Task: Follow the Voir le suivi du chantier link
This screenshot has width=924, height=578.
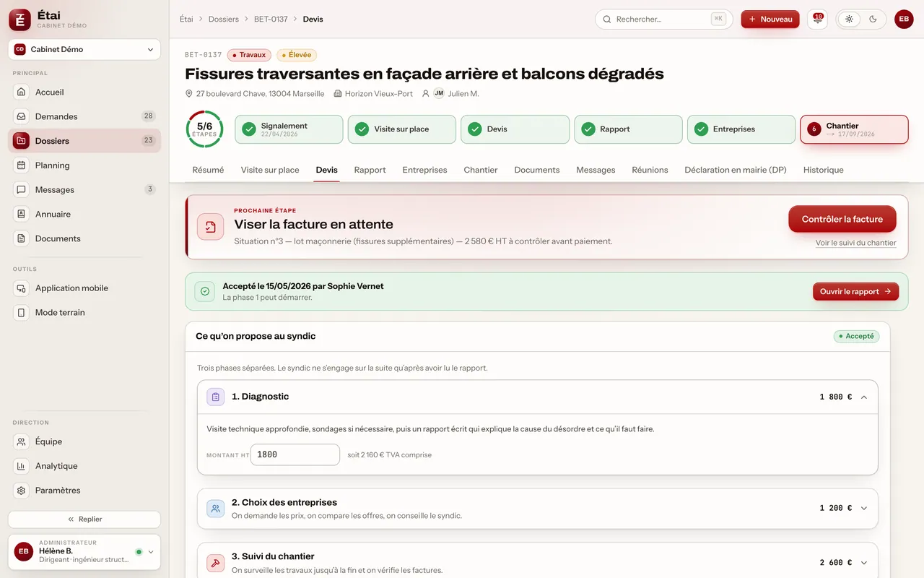Action: coord(856,243)
